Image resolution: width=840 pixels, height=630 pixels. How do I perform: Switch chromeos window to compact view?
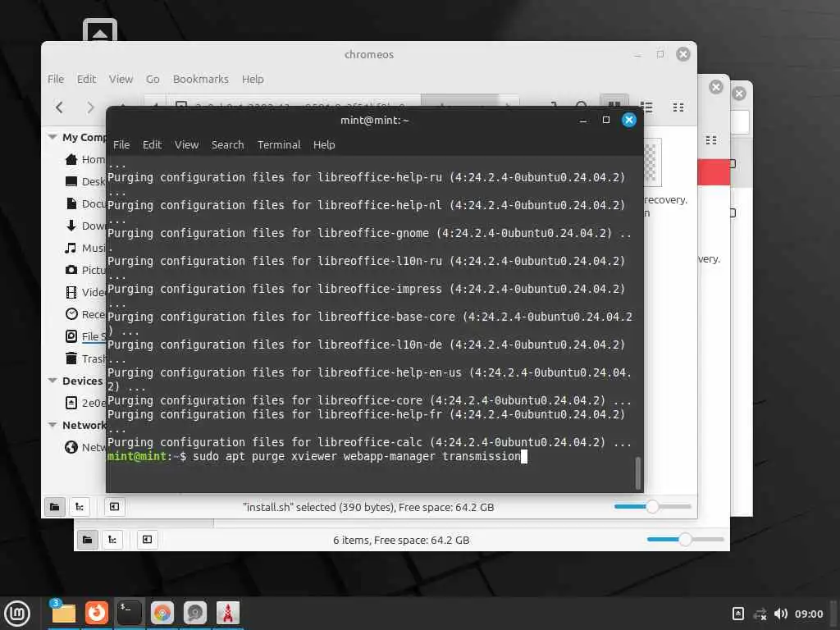pyautogui.click(x=678, y=107)
